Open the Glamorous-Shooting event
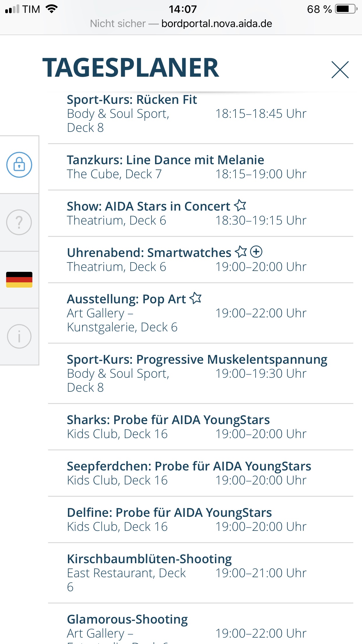The height and width of the screenshot is (644, 362). coord(127,619)
